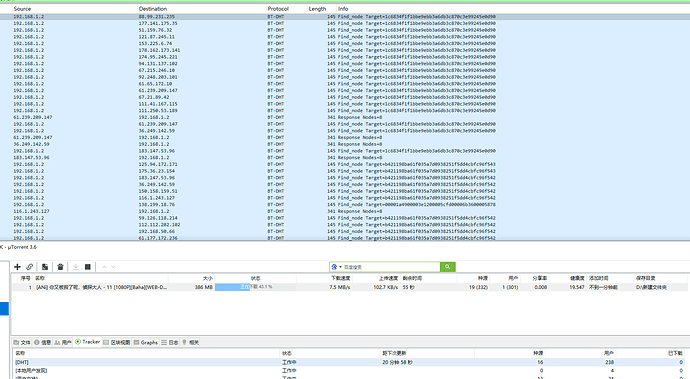Click Wireshark Length column header

click(317, 9)
